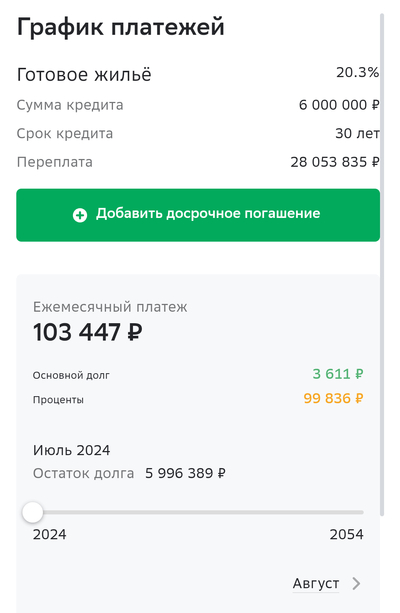Click the Готовое жильё program title
The image size is (400, 613).
point(84,75)
